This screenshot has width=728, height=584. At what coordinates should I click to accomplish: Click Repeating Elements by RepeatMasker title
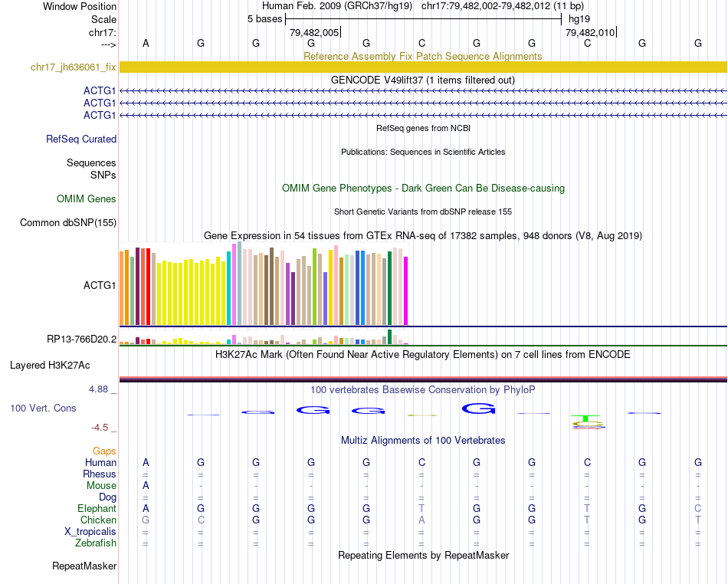[x=423, y=556]
